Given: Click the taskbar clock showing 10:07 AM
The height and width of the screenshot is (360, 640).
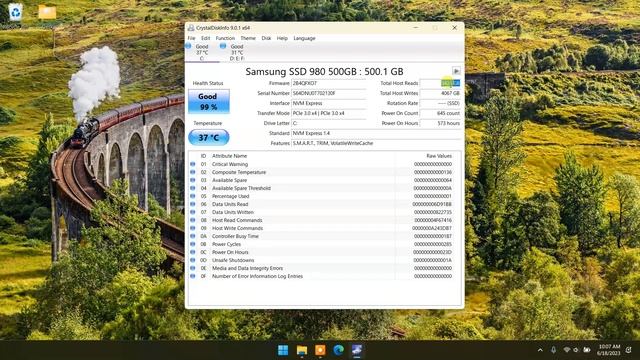Looking at the screenshot, I should pos(609,350).
